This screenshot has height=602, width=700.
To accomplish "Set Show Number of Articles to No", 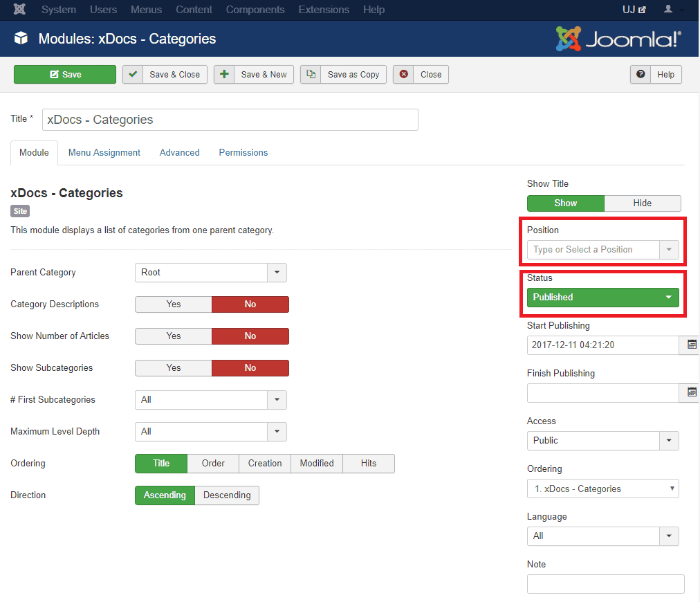I will point(250,336).
